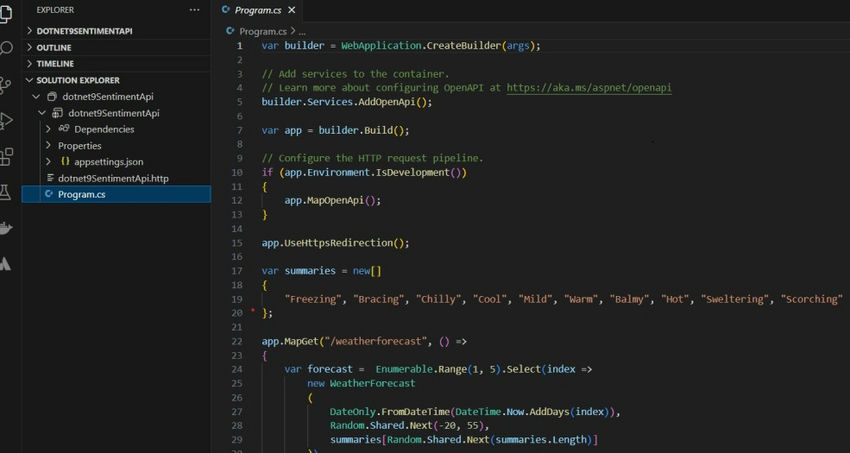Collapse the dotnet9SentimentApi solution node
The height and width of the screenshot is (453, 850).
36,97
